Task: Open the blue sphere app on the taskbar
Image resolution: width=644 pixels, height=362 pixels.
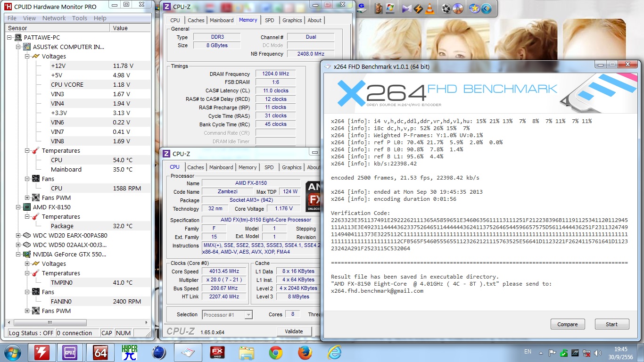Action: tap(159, 352)
